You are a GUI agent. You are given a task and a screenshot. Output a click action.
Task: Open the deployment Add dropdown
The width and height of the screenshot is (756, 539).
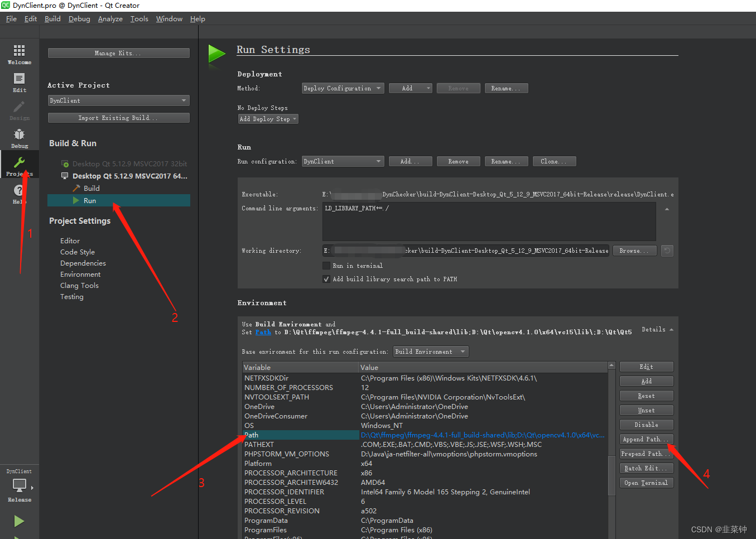coord(410,88)
